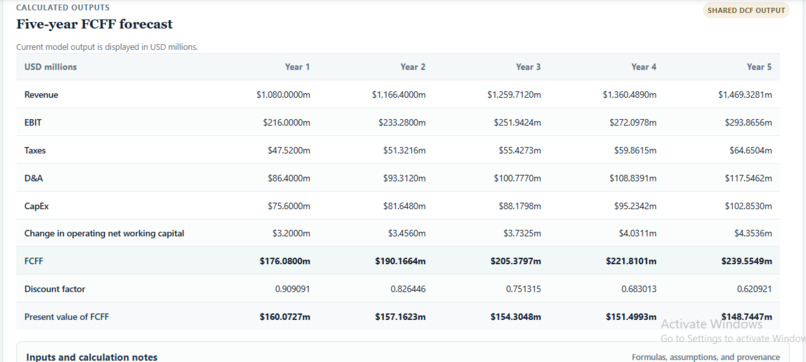Select the CapEx row label
The image size is (806, 362).
[36, 206]
